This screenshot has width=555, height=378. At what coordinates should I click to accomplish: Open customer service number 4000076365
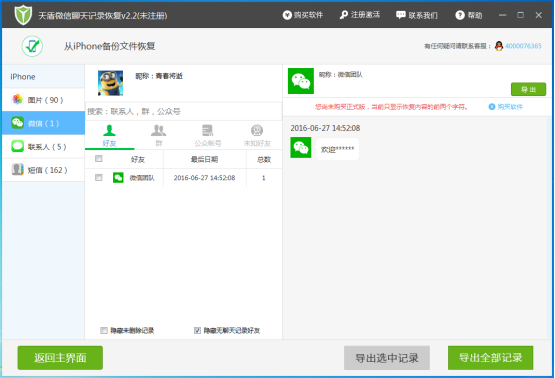tap(523, 46)
